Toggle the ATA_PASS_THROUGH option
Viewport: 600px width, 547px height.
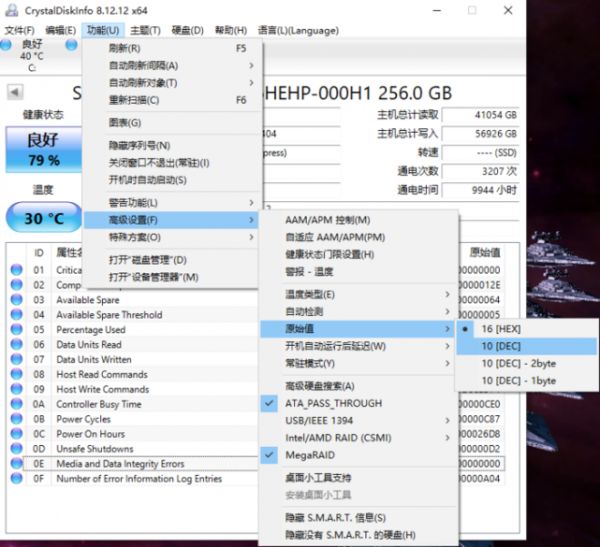point(333,403)
